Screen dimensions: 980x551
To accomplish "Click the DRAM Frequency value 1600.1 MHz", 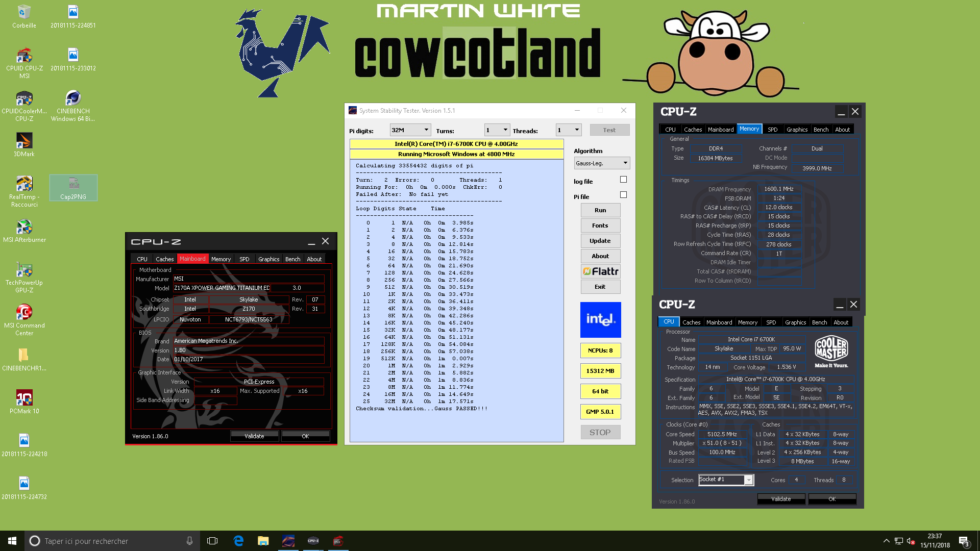I will pos(779,189).
